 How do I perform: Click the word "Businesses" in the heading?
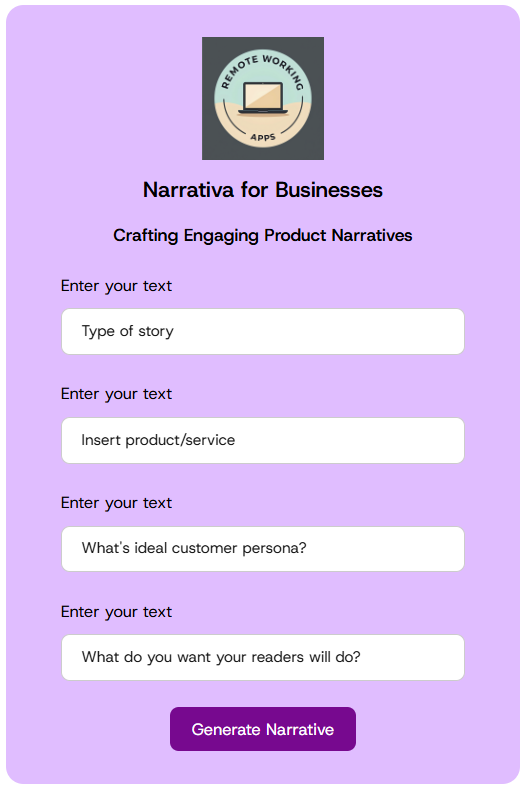(329, 190)
